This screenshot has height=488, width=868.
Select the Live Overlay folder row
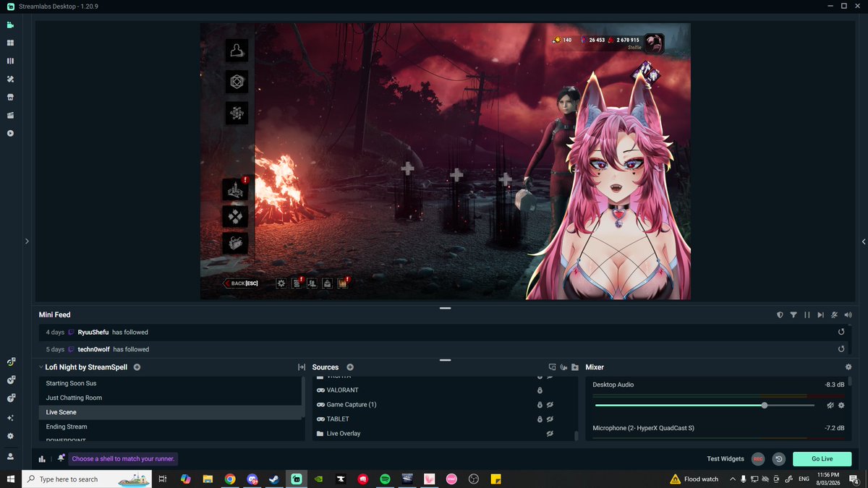(x=443, y=434)
